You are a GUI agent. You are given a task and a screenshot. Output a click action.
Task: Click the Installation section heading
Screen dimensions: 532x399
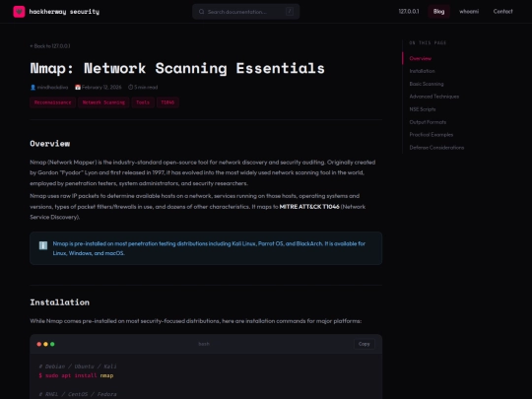(60, 302)
